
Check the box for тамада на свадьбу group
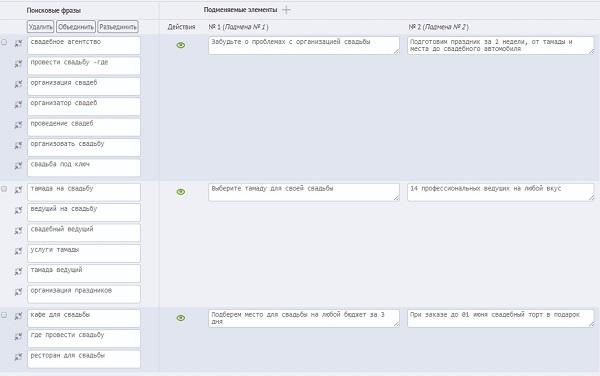coord(4,189)
